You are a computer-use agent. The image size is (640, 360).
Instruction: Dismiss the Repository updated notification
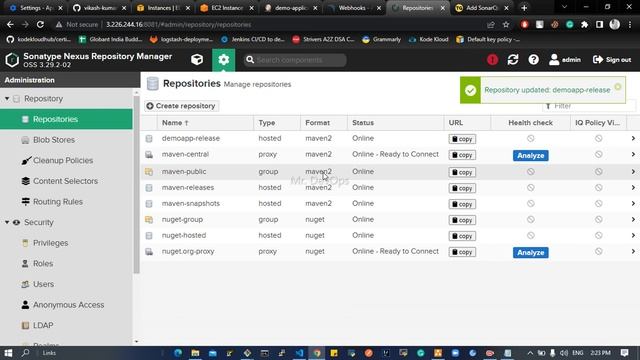point(618,87)
